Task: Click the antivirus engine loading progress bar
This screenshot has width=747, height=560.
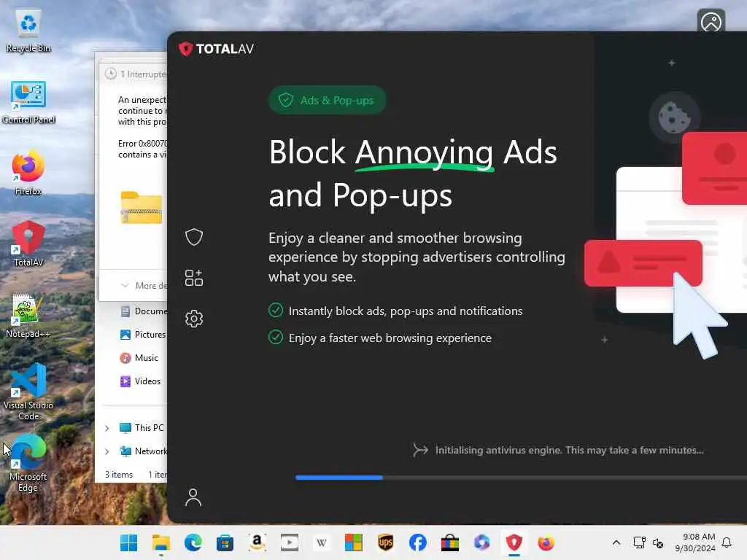Action: click(521, 478)
